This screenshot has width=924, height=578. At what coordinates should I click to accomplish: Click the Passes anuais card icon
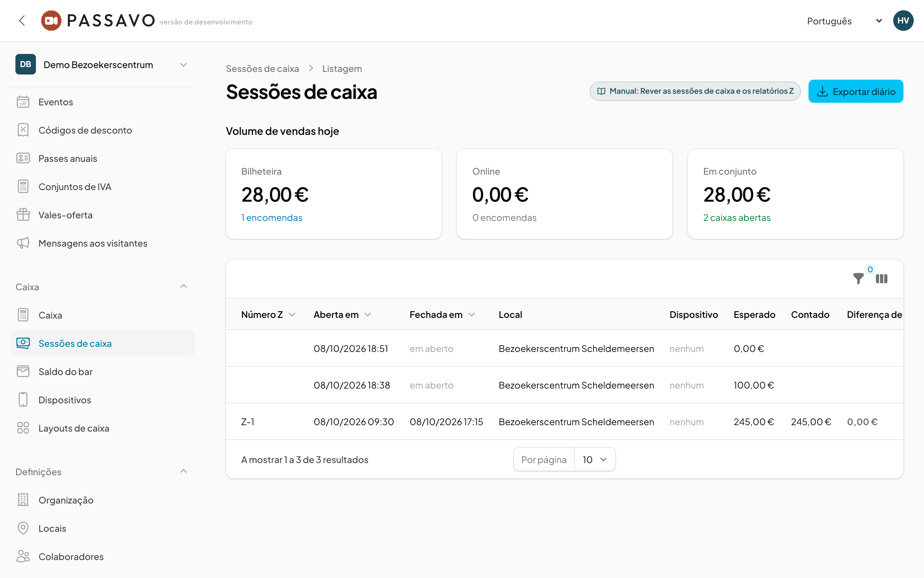click(x=23, y=158)
